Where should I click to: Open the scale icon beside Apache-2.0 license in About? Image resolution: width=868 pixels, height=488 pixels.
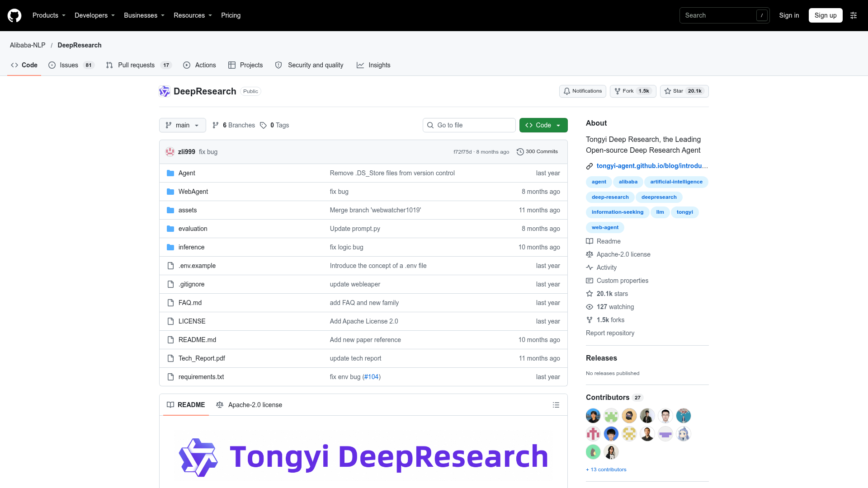pos(590,254)
